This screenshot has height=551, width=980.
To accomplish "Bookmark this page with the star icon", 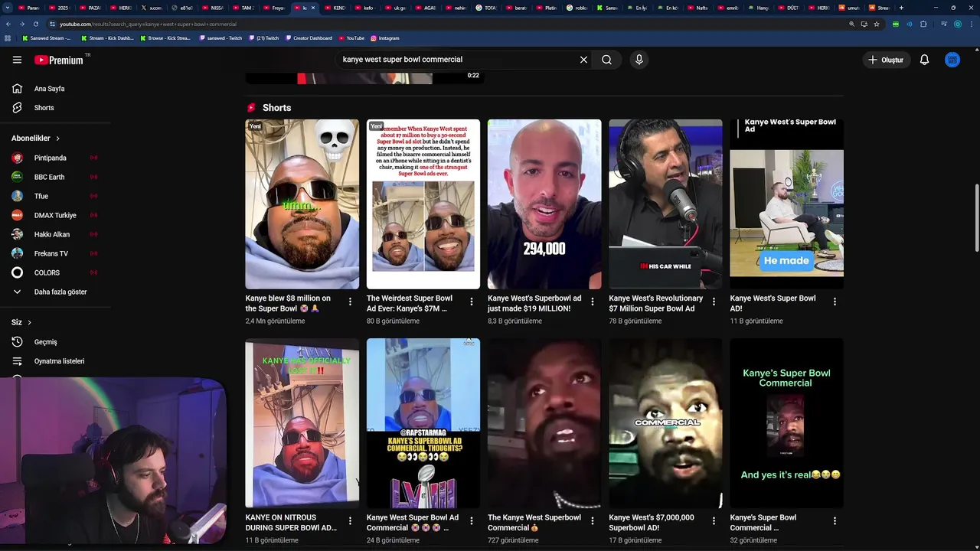I will pos(877,24).
